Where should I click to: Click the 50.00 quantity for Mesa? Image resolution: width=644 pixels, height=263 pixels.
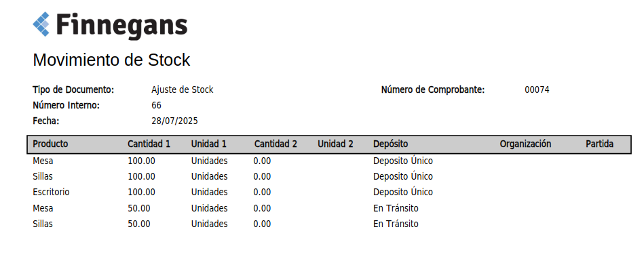tap(139, 208)
